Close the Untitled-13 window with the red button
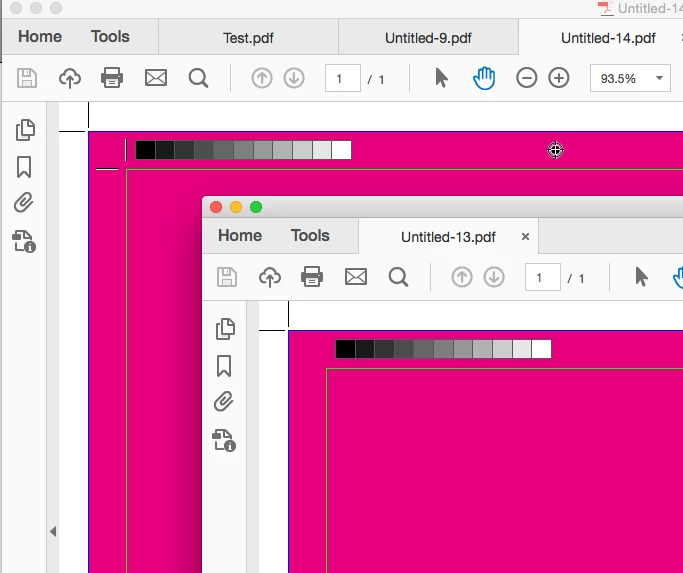This screenshot has width=683, height=573. pos(216,207)
